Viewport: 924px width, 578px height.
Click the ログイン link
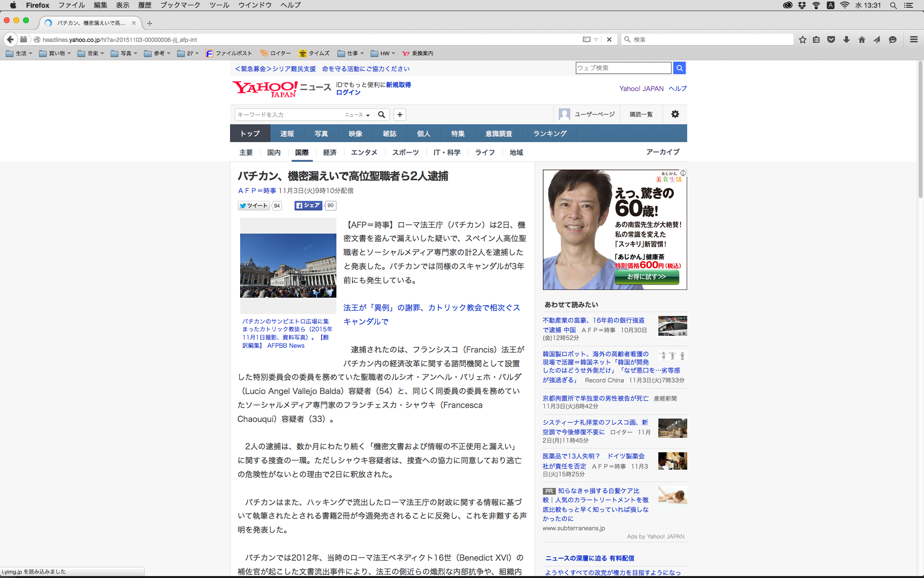coord(348,92)
